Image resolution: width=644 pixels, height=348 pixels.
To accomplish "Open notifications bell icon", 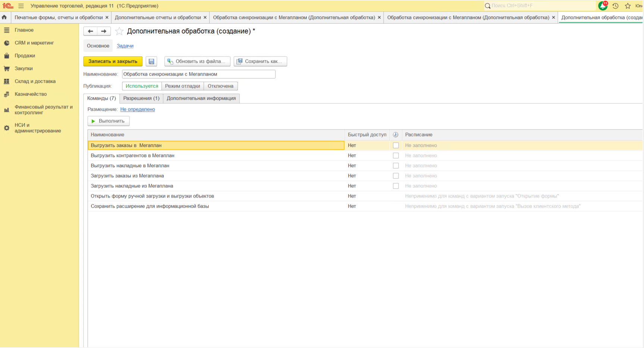I will [603, 6].
